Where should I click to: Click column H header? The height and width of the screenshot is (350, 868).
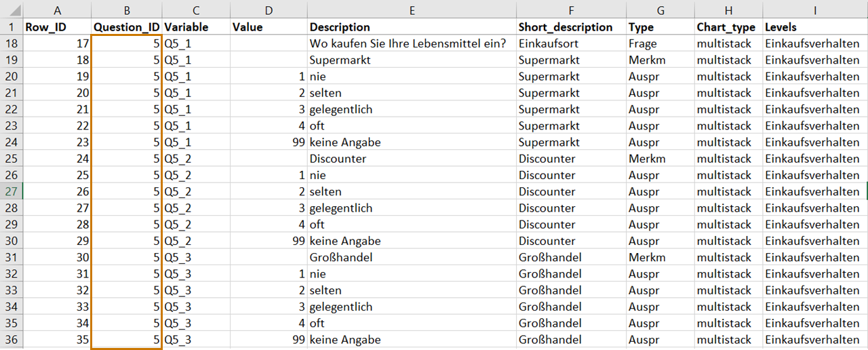tap(728, 9)
